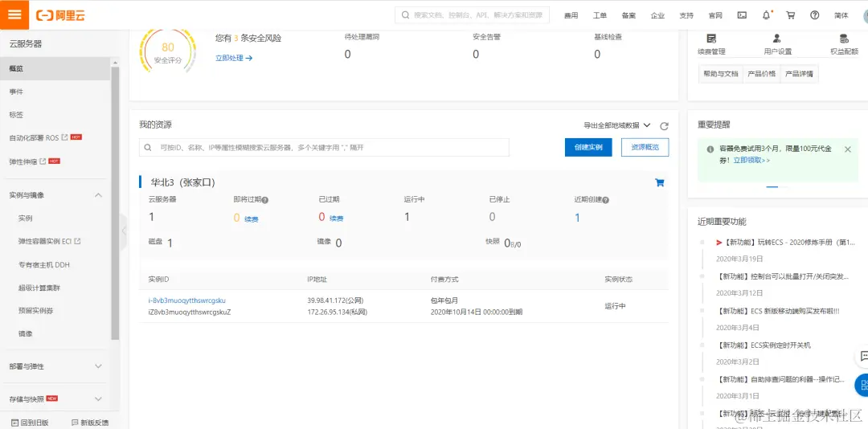Expand the 存储与快照 section
Image resolution: width=868 pixels, height=429 pixels.
pyautogui.click(x=99, y=399)
